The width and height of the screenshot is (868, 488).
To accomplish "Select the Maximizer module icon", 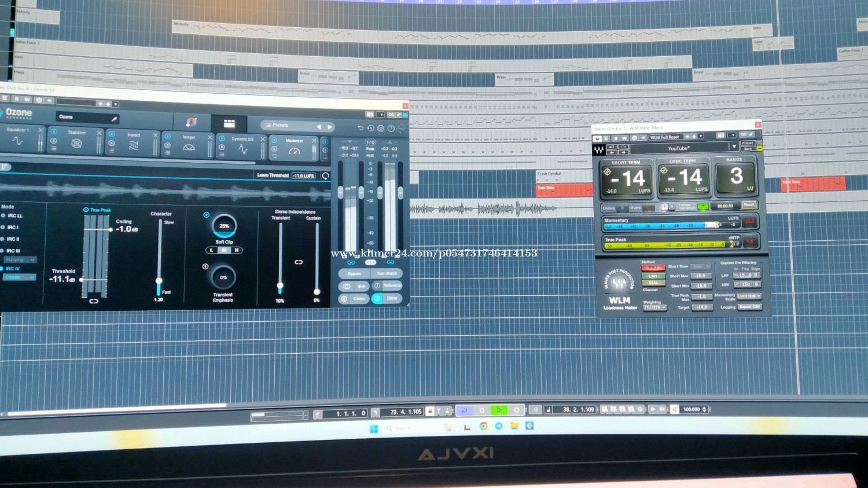I will [x=295, y=151].
